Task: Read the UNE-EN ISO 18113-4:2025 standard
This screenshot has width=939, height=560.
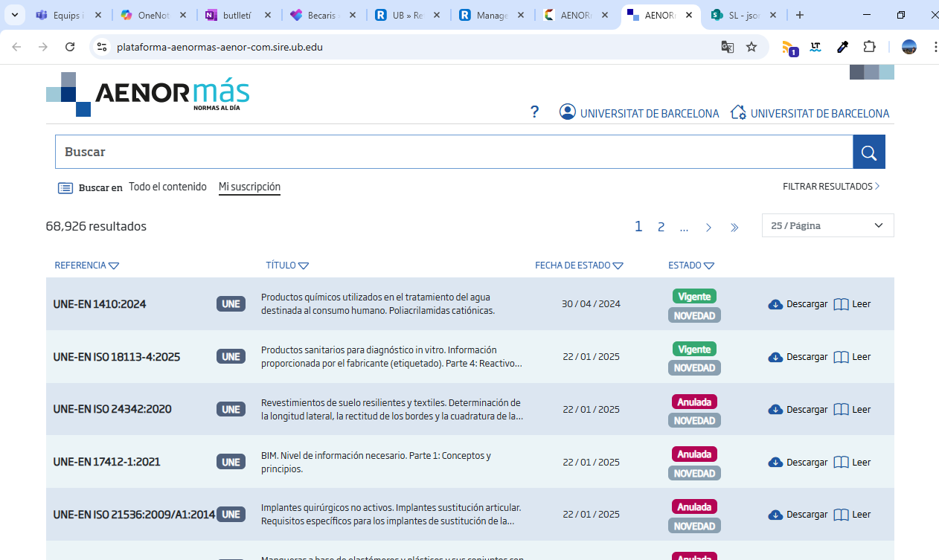Action: [852, 357]
